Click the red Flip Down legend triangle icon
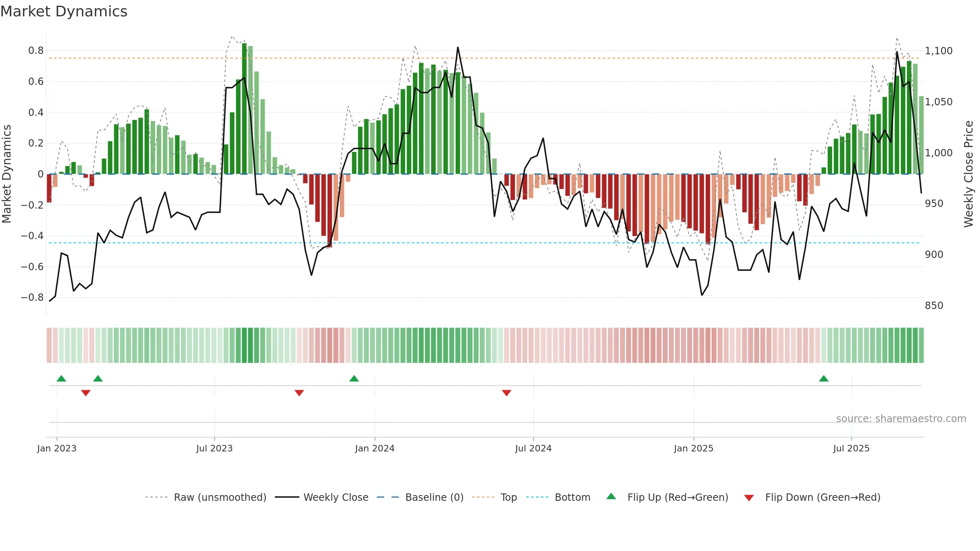The width and height of the screenshot is (980, 551). point(749,498)
